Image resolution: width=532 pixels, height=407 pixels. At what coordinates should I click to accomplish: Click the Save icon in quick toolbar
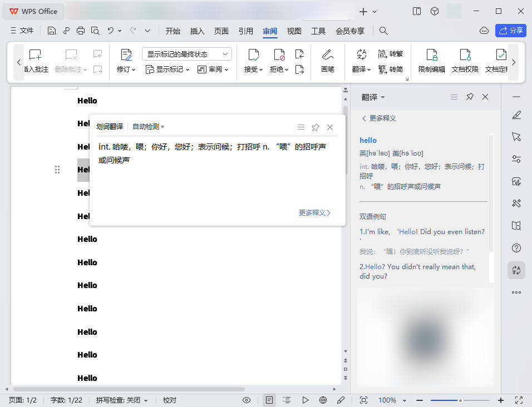click(x=52, y=31)
